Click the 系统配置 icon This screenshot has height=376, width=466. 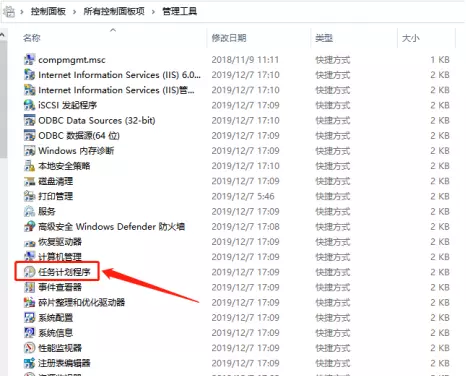tap(29, 317)
